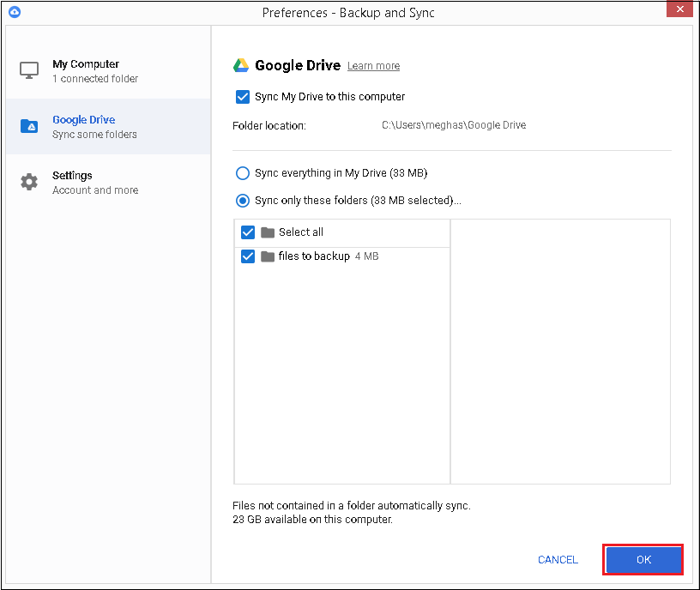Uncheck the files to backup folder
Image resolution: width=700 pixels, height=590 pixels.
point(248,256)
